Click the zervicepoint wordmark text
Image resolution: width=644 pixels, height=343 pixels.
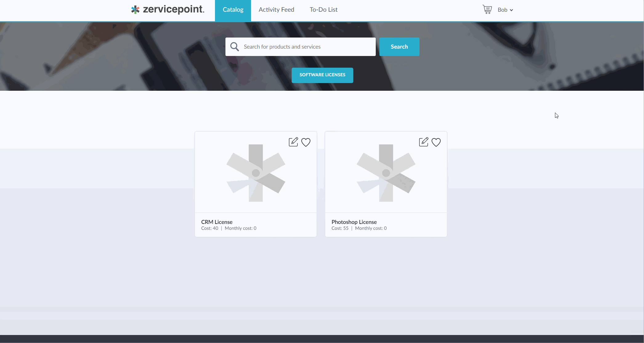tap(173, 9)
